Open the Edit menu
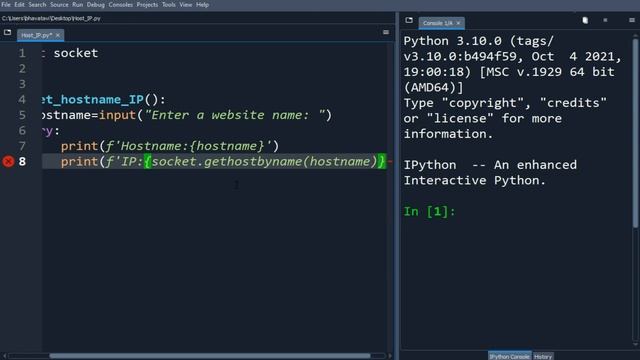 click(x=19, y=5)
